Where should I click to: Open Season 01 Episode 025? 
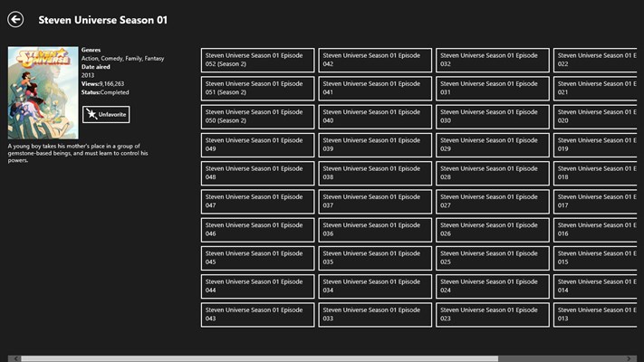pyautogui.click(x=493, y=259)
